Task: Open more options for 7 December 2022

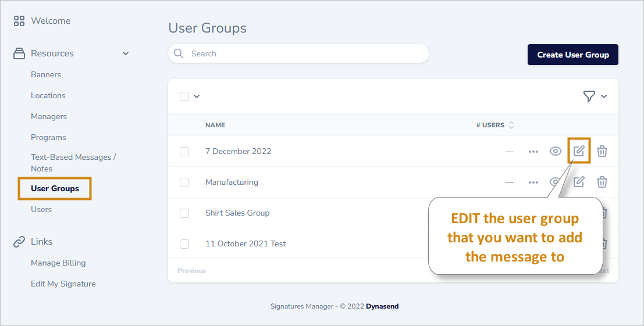Action: point(533,152)
